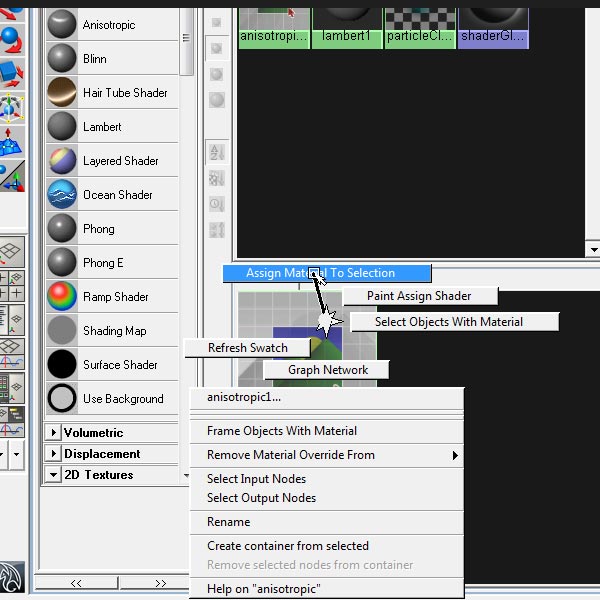Sort swatches alphabetically with the A-Z icon

pos(217,152)
